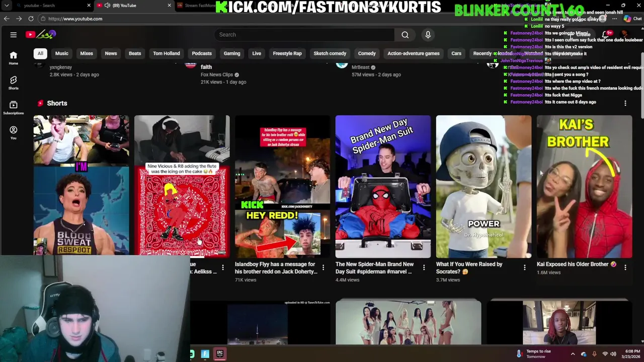Open the blue F taskbar app
This screenshot has height=362, width=644.
click(205, 354)
